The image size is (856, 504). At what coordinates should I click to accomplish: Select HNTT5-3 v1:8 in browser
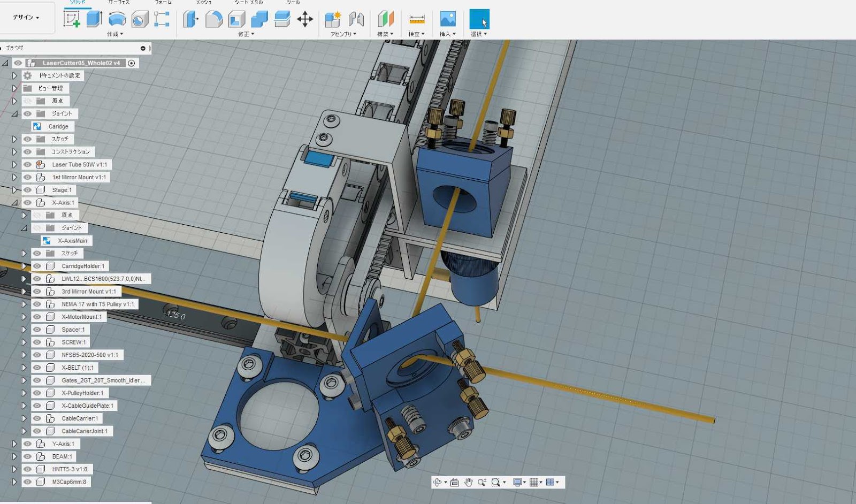tap(70, 469)
